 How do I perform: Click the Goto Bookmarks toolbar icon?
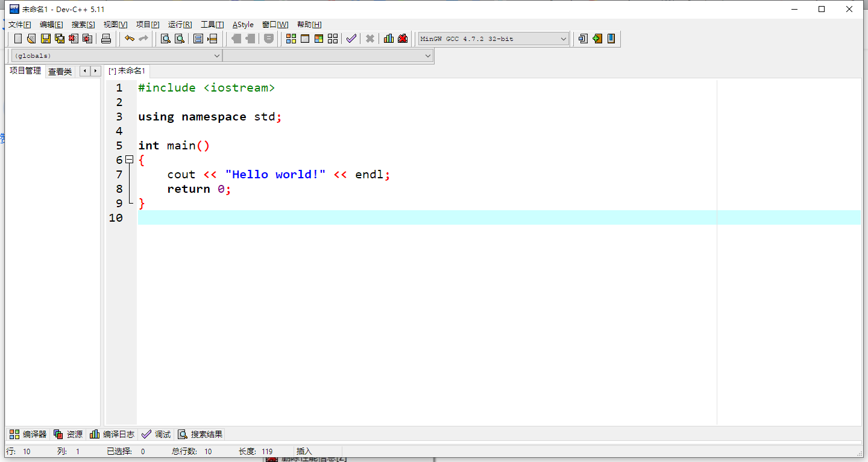coord(611,39)
